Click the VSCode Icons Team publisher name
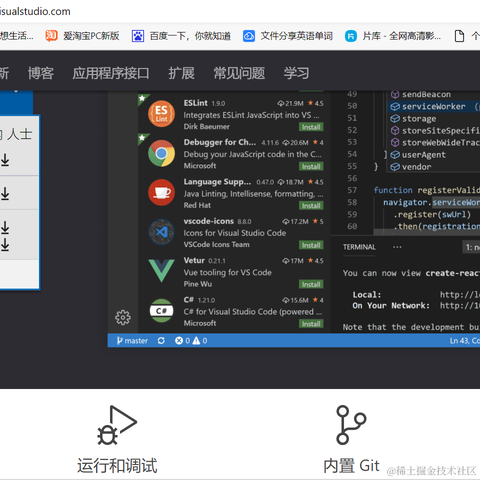 [x=216, y=245]
